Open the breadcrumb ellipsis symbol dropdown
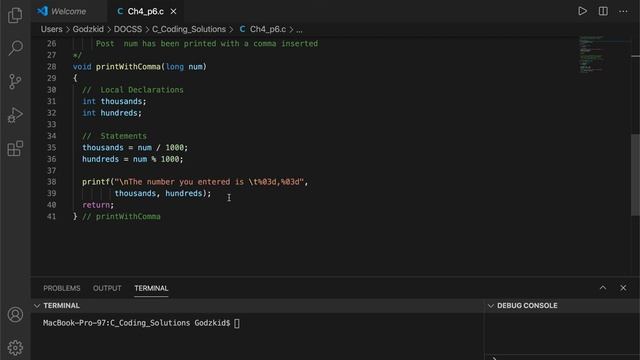Screen dimensions: 640x360 click(299, 29)
